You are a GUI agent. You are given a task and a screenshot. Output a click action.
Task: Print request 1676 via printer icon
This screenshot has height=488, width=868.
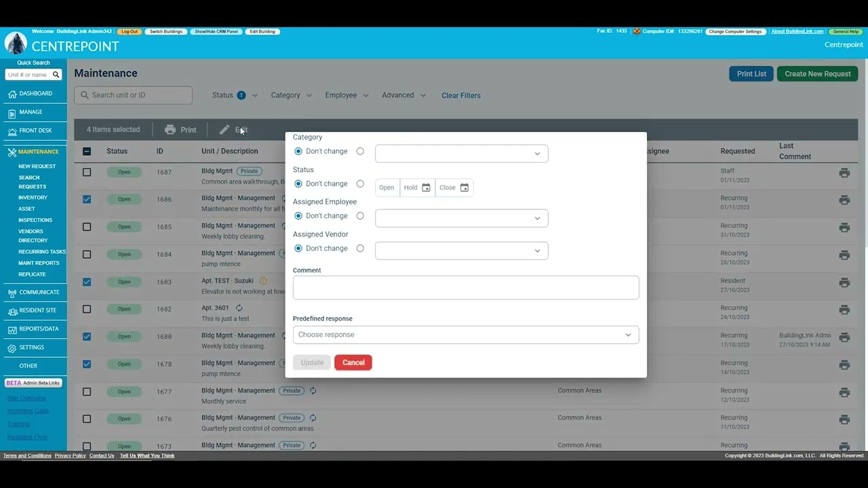click(844, 420)
